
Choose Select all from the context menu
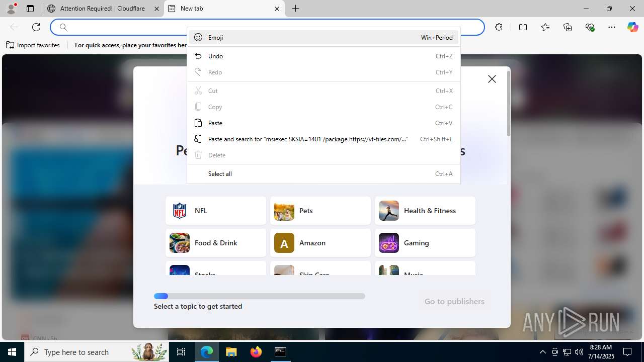click(324, 173)
